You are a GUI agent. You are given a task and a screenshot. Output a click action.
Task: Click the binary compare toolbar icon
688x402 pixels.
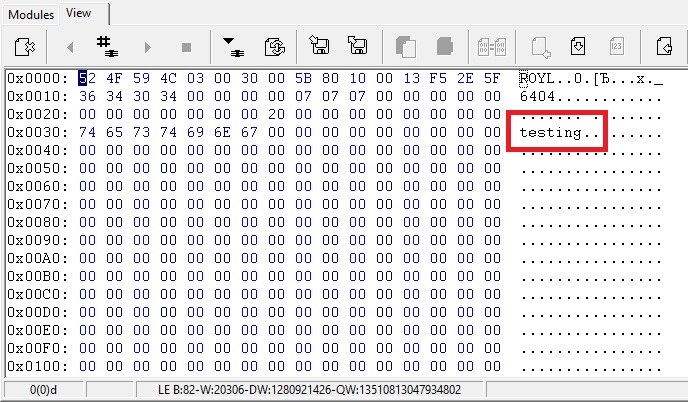click(492, 47)
